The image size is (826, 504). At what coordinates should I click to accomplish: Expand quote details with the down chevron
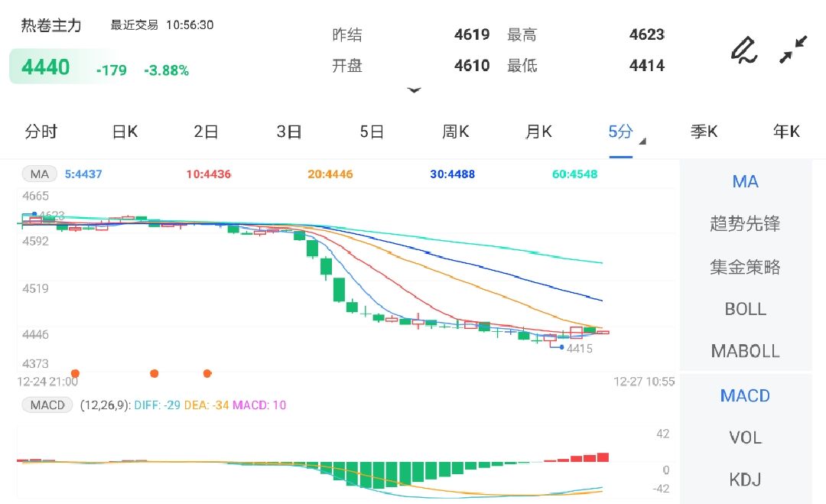[414, 90]
